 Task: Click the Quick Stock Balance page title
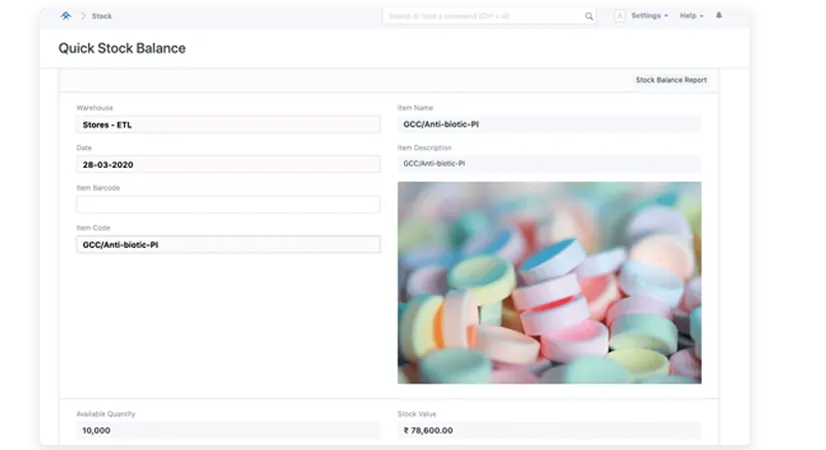pyautogui.click(x=122, y=48)
